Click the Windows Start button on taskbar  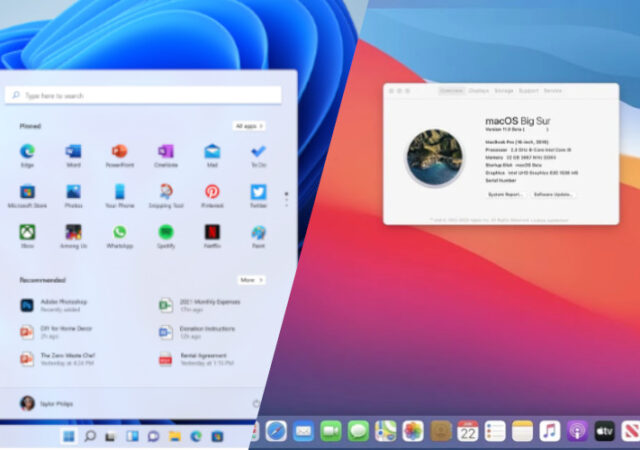(69, 437)
